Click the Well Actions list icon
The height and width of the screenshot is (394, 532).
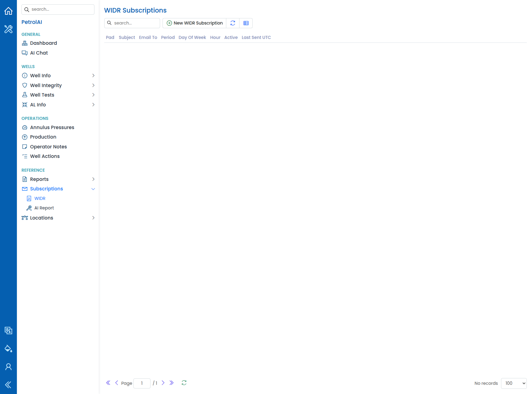(25, 156)
